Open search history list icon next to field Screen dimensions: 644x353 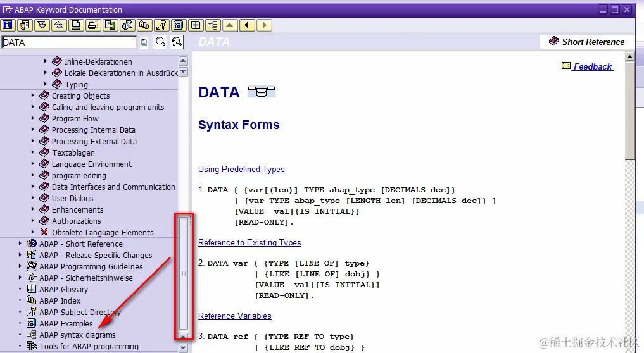point(144,42)
